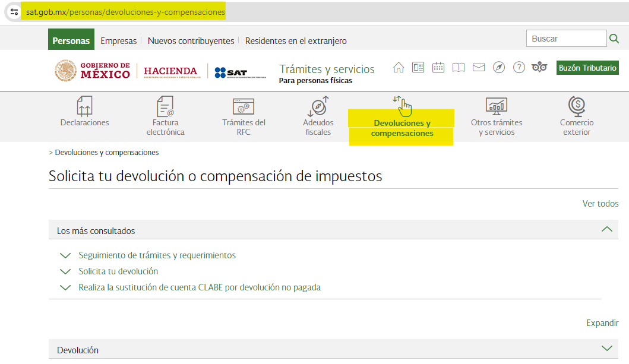Click the Buscar search field

point(566,39)
